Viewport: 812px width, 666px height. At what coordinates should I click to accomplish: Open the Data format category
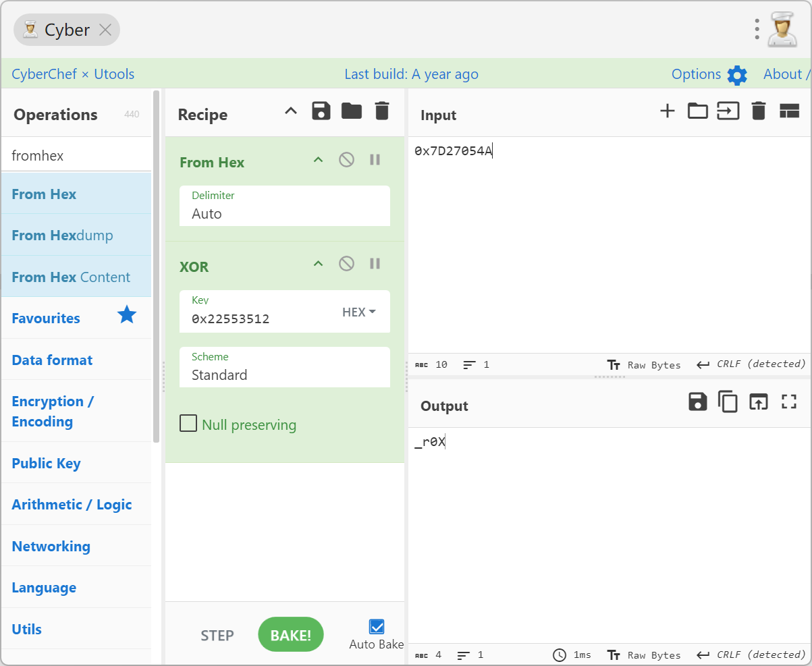(x=52, y=360)
